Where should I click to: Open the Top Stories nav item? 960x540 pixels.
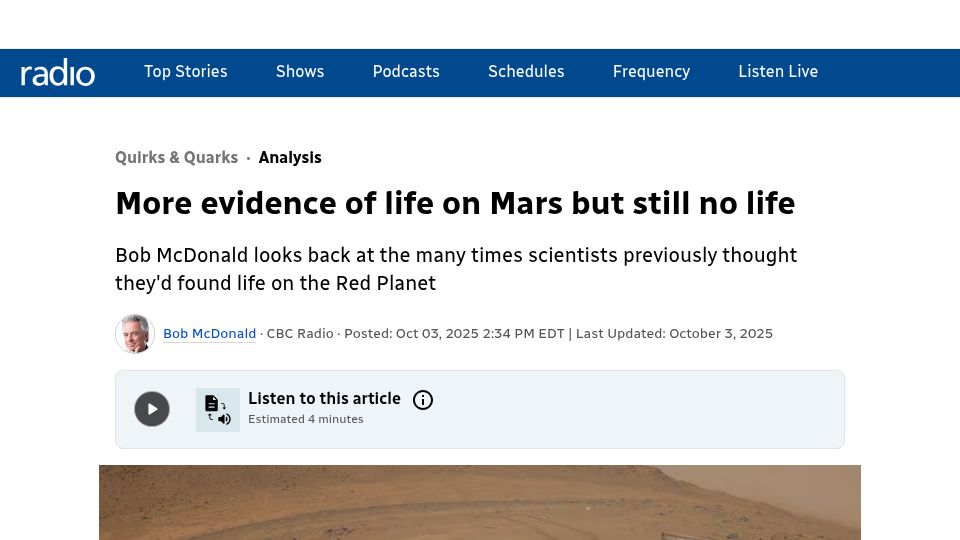pos(186,72)
